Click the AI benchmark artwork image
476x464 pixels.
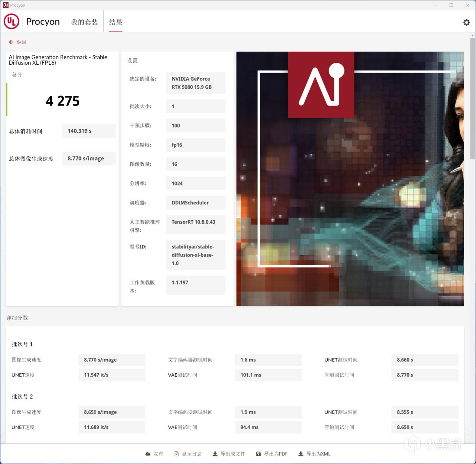[x=350, y=179]
